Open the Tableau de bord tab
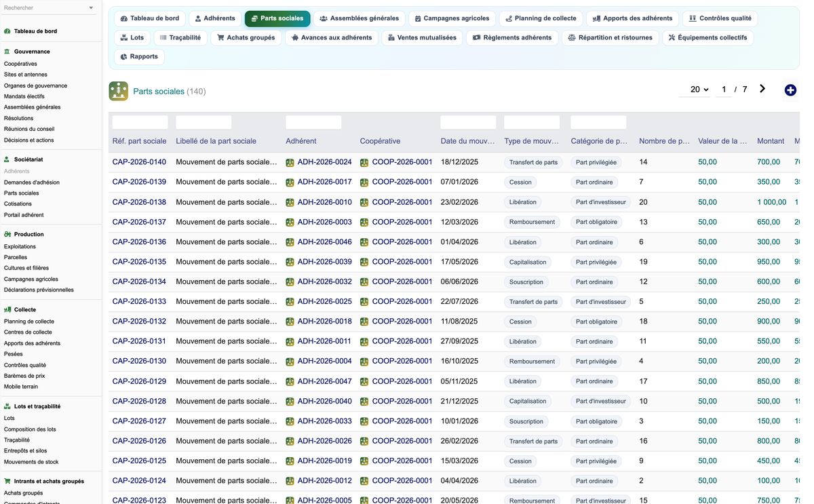Image resolution: width=814 pixels, height=504 pixels. tap(150, 18)
